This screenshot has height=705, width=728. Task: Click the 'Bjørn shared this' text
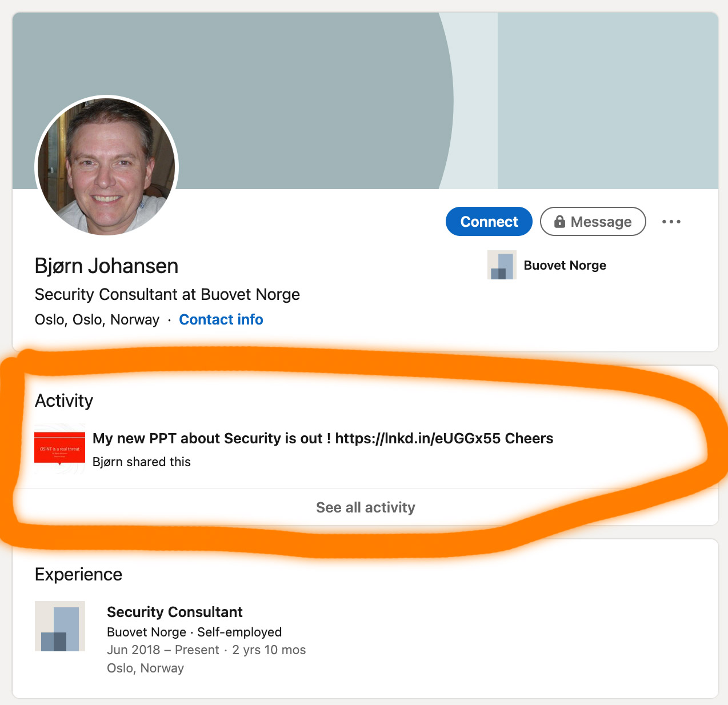(142, 462)
